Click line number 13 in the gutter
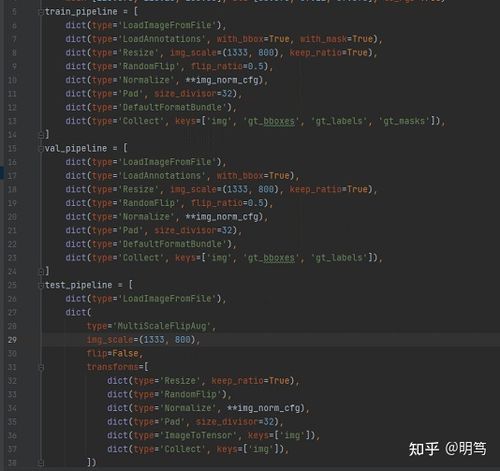 click(x=12, y=121)
